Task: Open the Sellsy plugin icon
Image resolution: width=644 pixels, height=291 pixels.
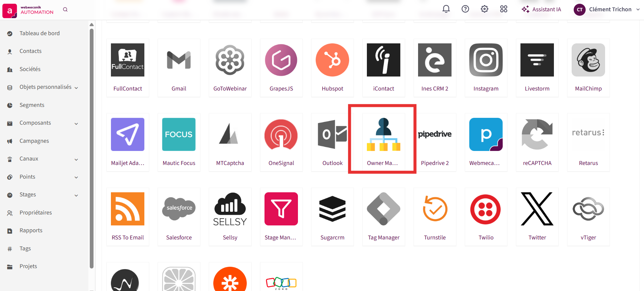Action: 230,209
